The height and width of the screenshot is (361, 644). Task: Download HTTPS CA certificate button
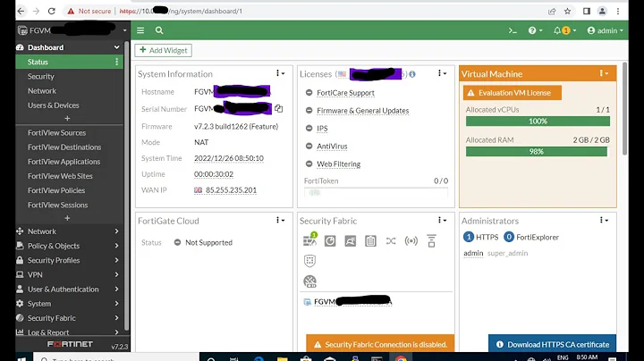(553, 344)
